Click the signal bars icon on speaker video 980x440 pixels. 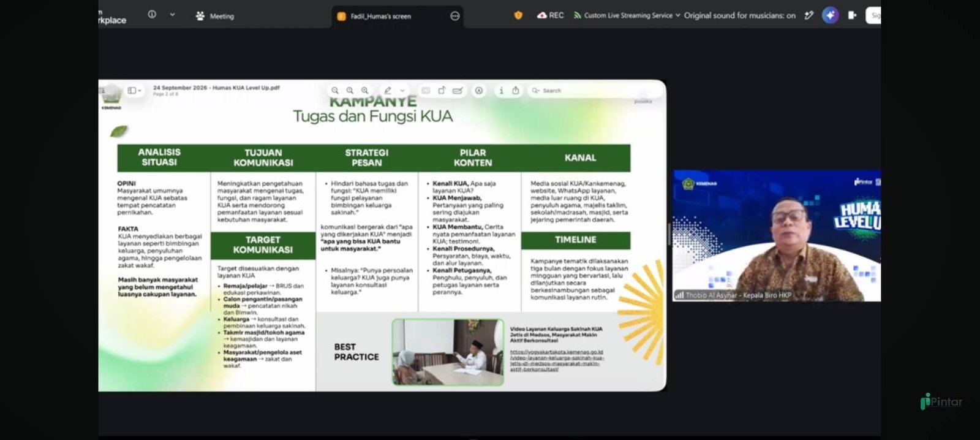(x=679, y=295)
